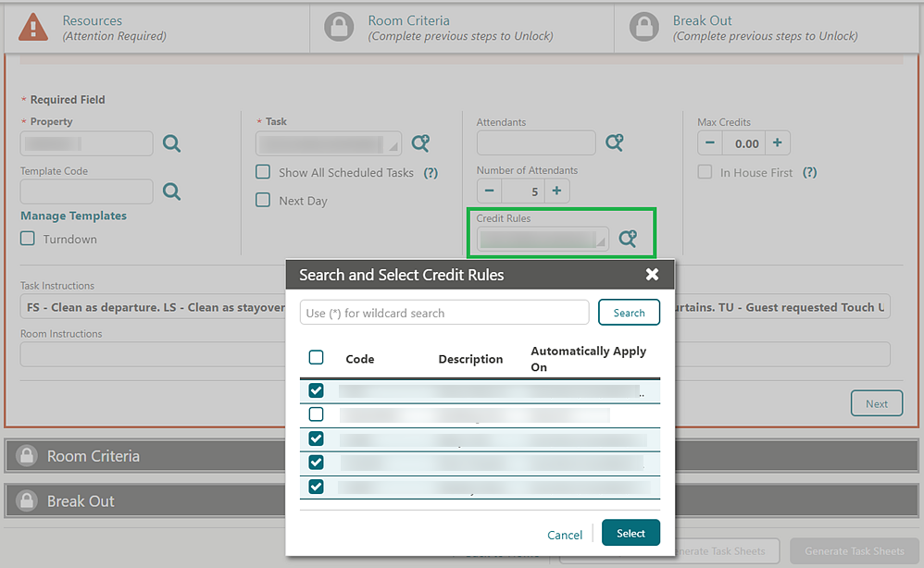Open the Credit Rules lookup icon

click(630, 237)
